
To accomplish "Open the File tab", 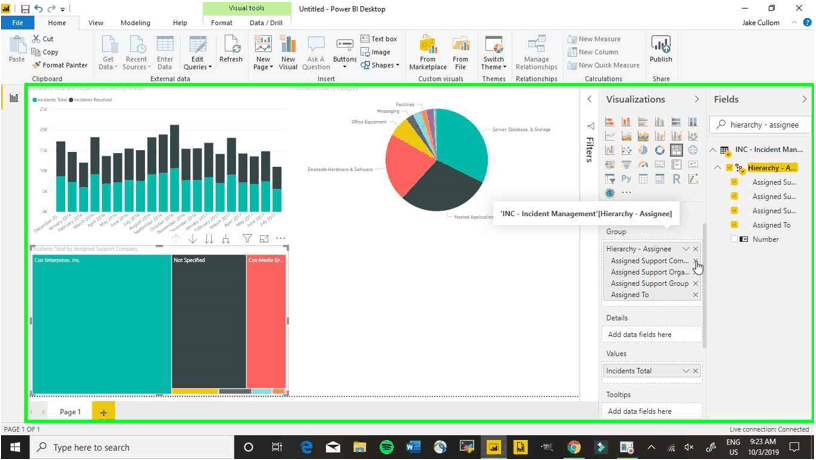I will [x=18, y=23].
